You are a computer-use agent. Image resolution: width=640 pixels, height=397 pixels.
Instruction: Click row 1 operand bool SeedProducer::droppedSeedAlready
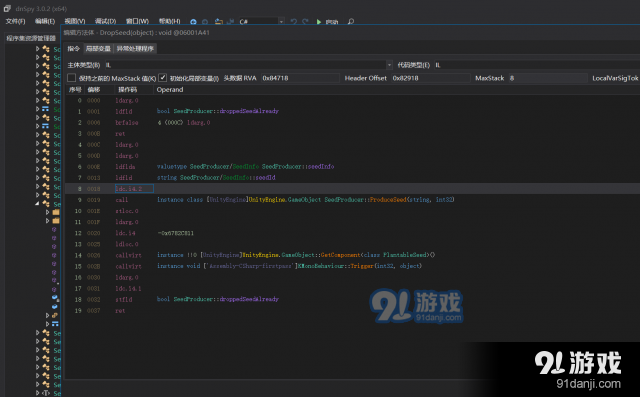[218, 111]
